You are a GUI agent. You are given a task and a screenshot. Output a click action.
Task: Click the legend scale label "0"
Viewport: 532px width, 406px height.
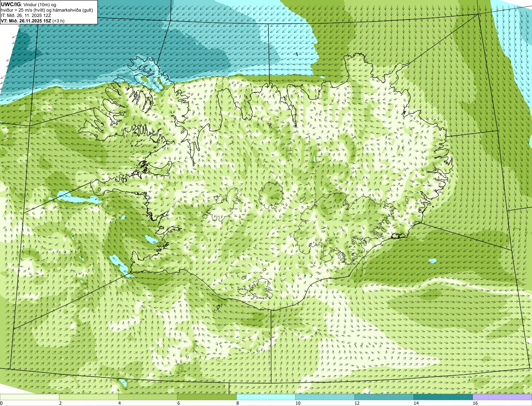click(1, 403)
